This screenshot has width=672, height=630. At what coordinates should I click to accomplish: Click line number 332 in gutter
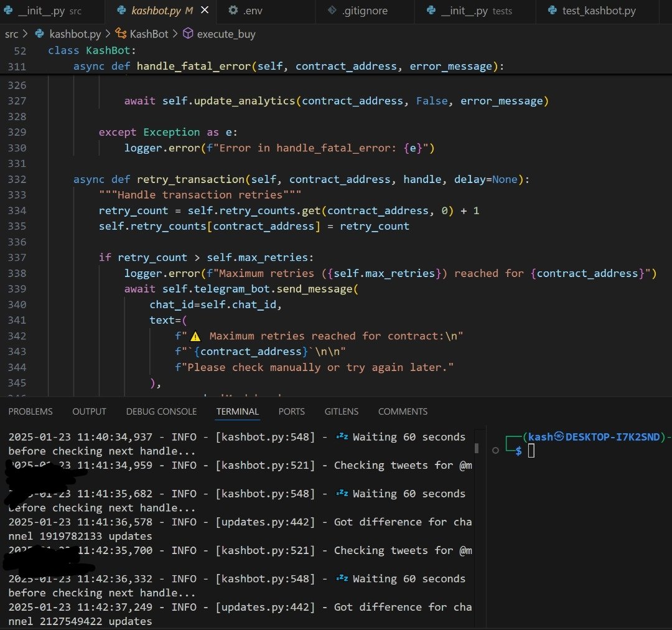click(x=17, y=179)
